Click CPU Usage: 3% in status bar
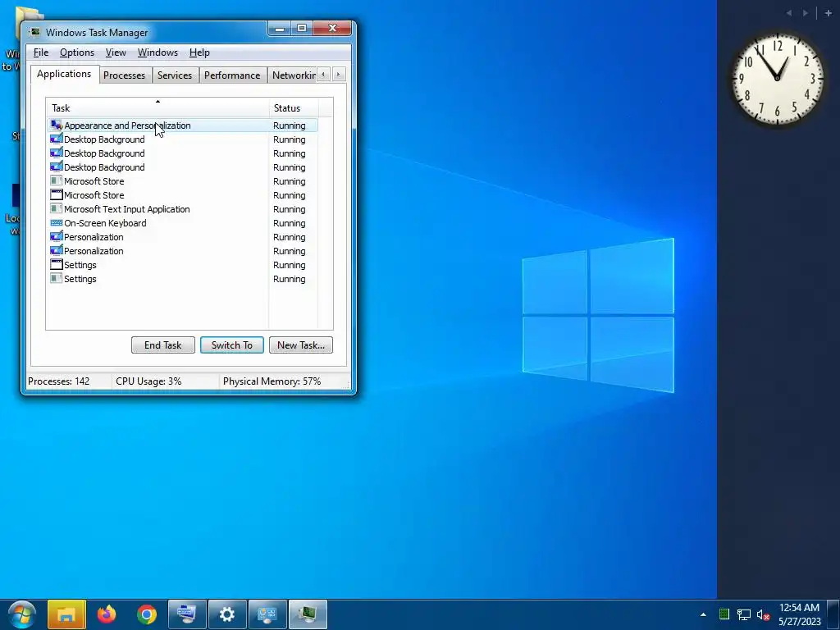The height and width of the screenshot is (630, 840). coord(148,381)
